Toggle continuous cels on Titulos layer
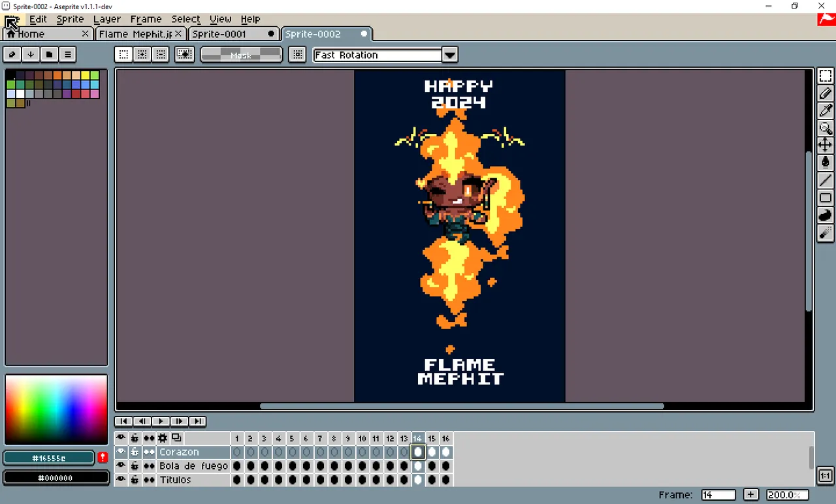This screenshot has width=836, height=504. (149, 479)
